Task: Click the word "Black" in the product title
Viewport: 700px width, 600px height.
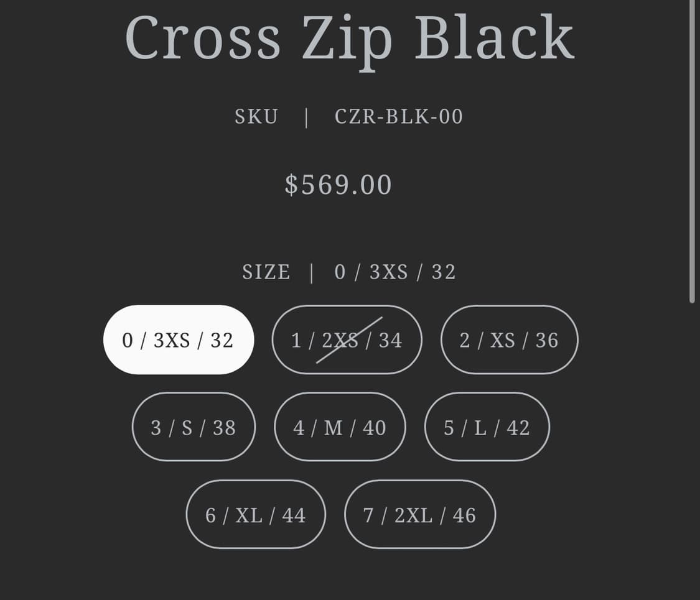Action: (x=494, y=37)
